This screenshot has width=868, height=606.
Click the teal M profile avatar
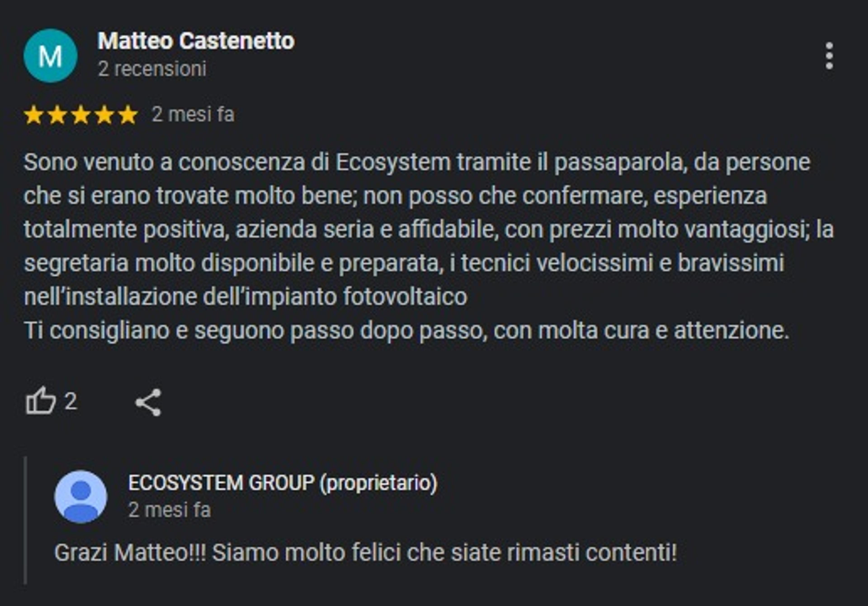pyautogui.click(x=51, y=56)
